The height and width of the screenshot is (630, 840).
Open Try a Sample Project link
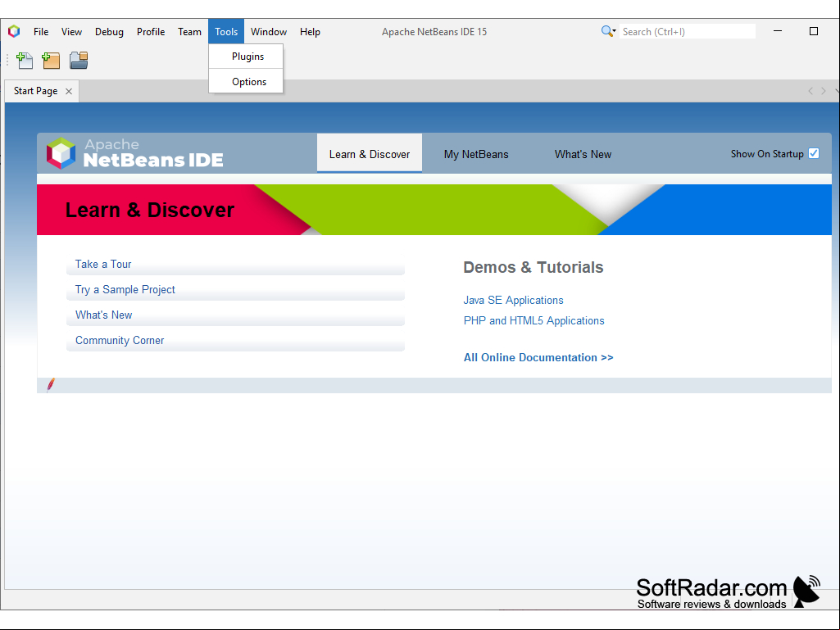pyautogui.click(x=125, y=290)
